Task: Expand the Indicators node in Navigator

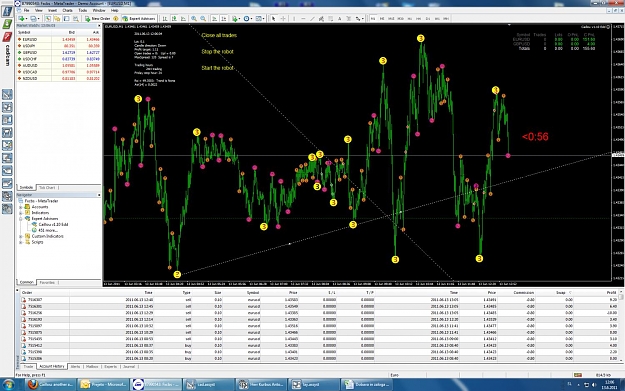Action: point(21,213)
